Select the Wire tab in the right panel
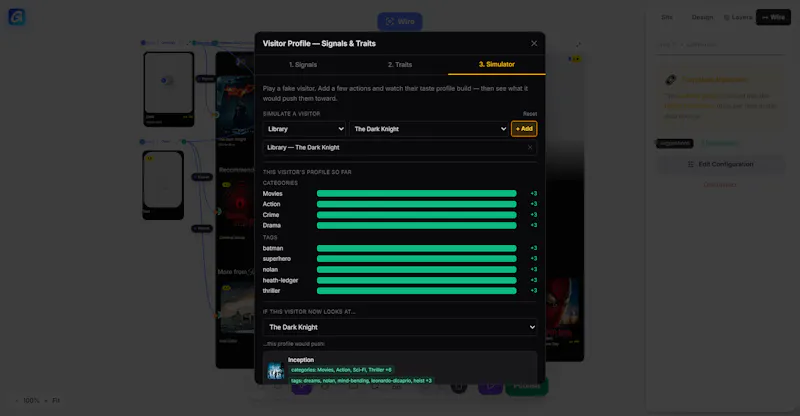 pos(773,17)
